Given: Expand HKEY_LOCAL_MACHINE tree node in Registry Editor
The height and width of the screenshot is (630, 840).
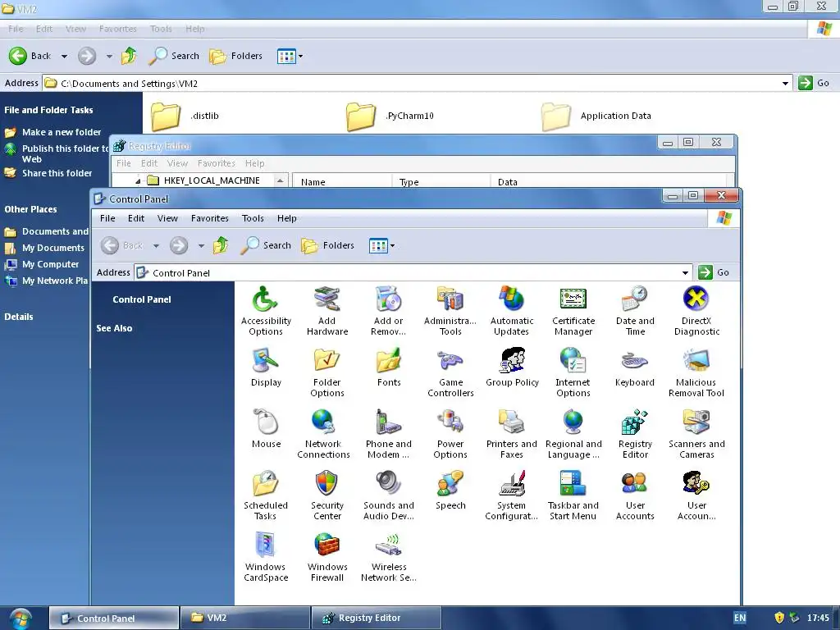Looking at the screenshot, I should tap(138, 181).
